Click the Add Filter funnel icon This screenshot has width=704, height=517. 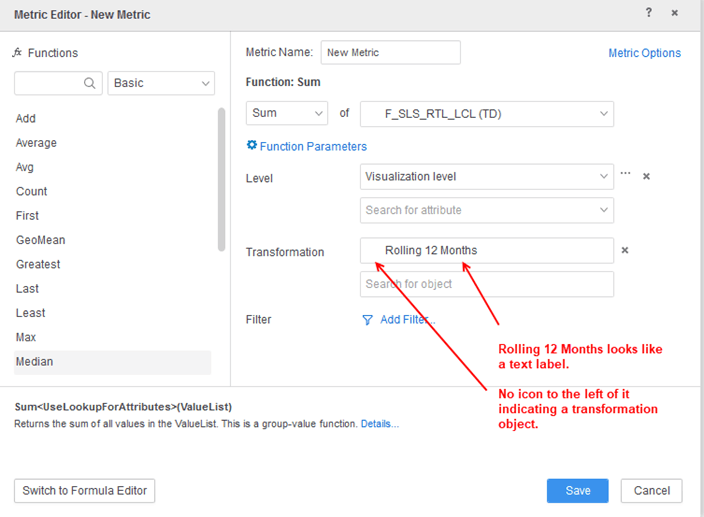[x=367, y=320]
